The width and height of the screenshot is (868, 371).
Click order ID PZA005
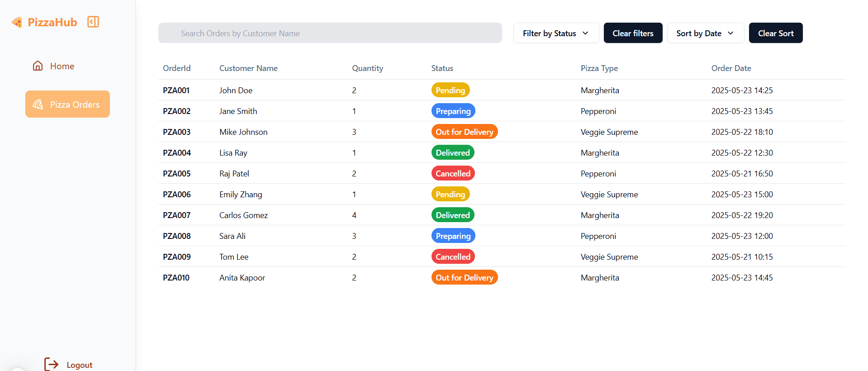(177, 173)
